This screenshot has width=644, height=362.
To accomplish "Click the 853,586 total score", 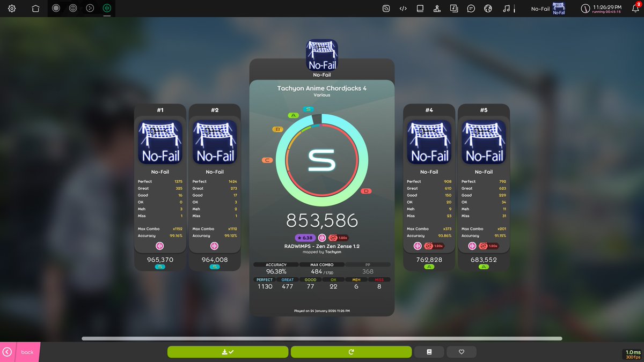I will [x=322, y=220].
